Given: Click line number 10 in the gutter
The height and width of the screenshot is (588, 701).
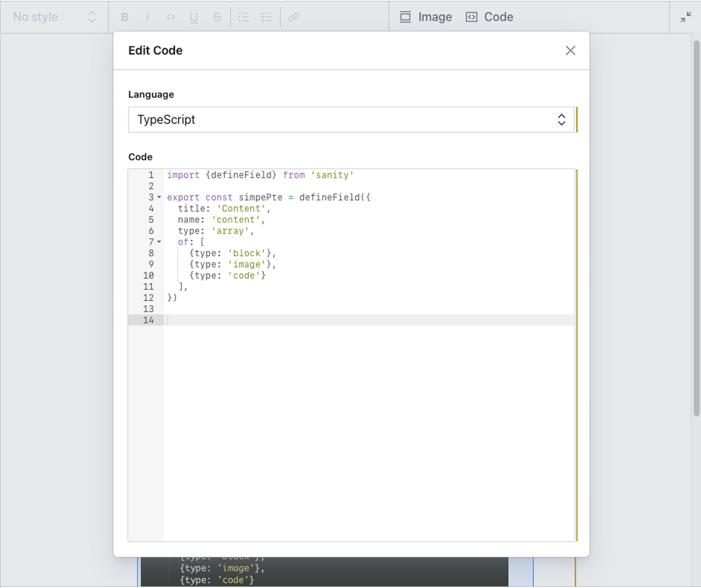Looking at the screenshot, I should (148, 275).
